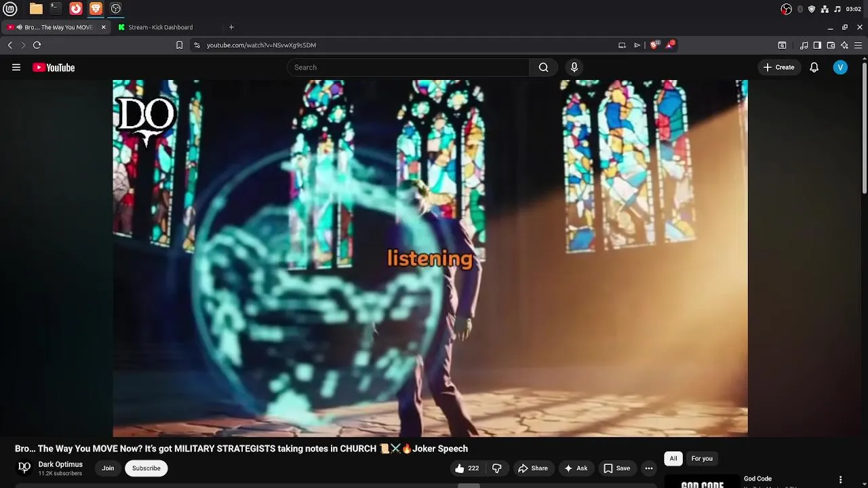Open the Brave main hamburger menu
This screenshot has height=488, width=868.
coord(858,45)
